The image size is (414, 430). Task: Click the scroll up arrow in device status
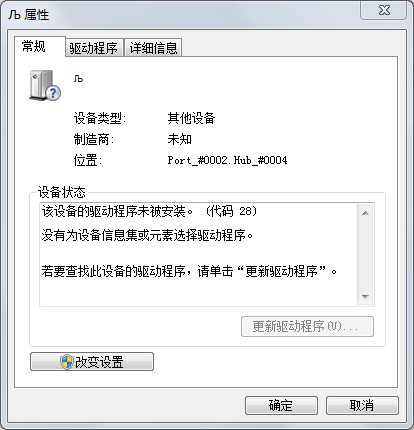tap(365, 213)
